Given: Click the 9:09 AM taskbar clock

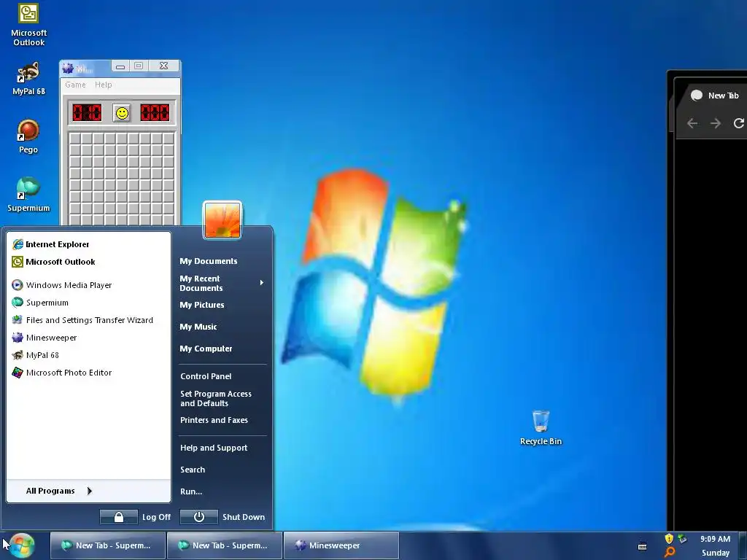Looking at the screenshot, I should pos(715,539).
